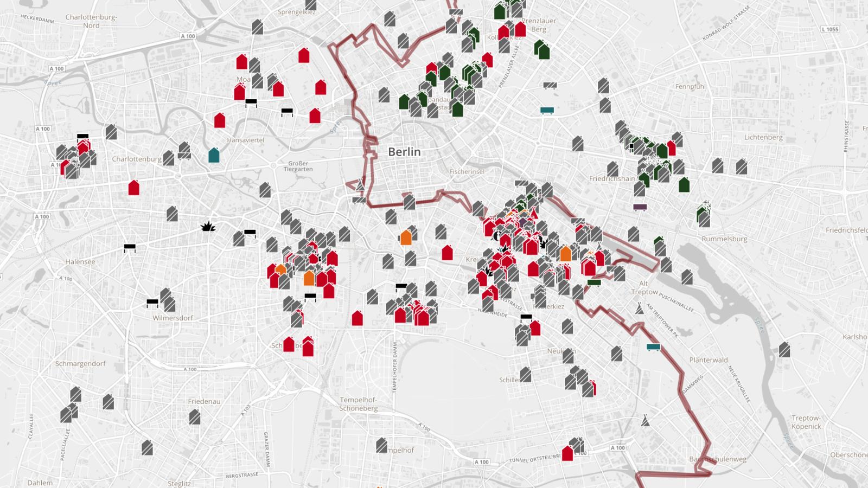Select the dark green bench marker near Alt-Treptow

coord(594,282)
